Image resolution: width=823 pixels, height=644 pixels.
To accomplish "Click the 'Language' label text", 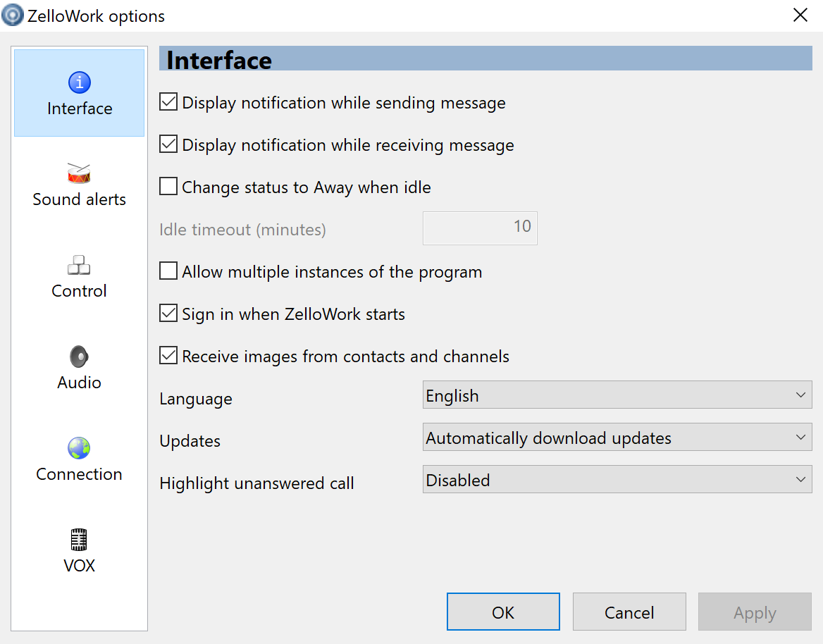I will point(196,399).
